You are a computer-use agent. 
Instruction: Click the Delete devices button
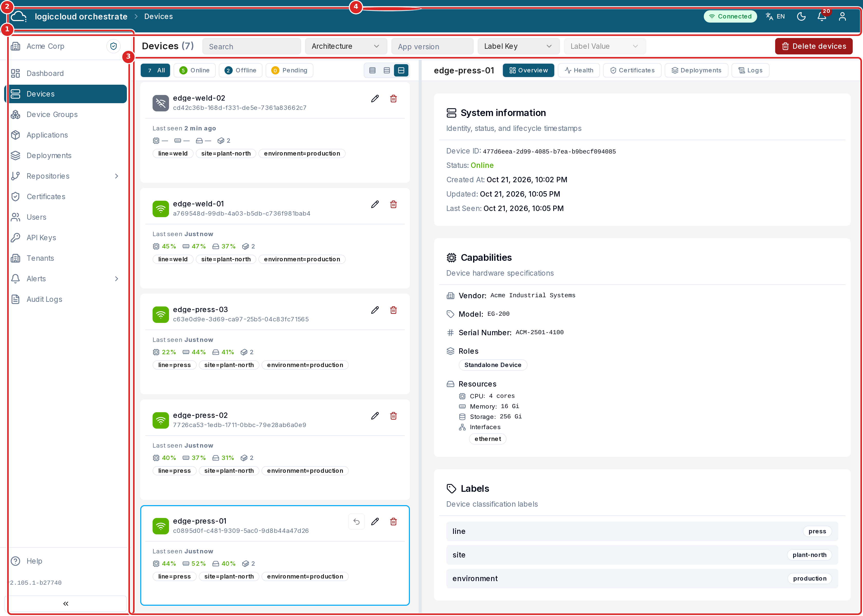pyautogui.click(x=814, y=46)
